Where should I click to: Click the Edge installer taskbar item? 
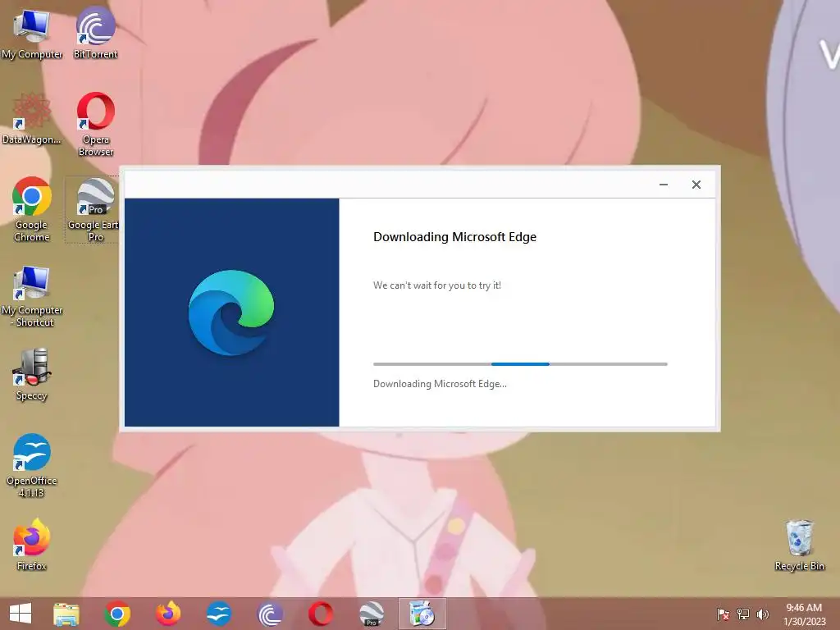click(x=422, y=614)
